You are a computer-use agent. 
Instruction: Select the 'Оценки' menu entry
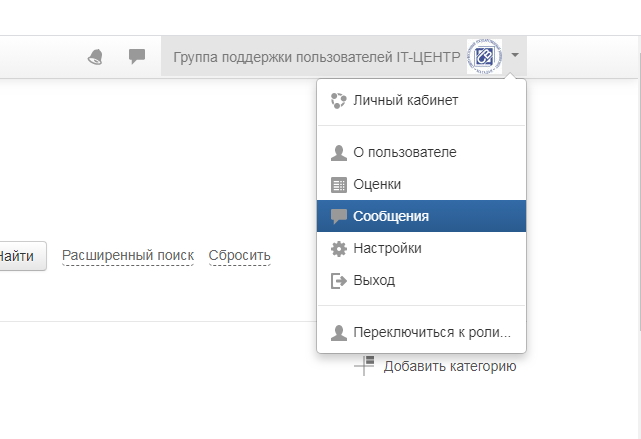(x=376, y=185)
